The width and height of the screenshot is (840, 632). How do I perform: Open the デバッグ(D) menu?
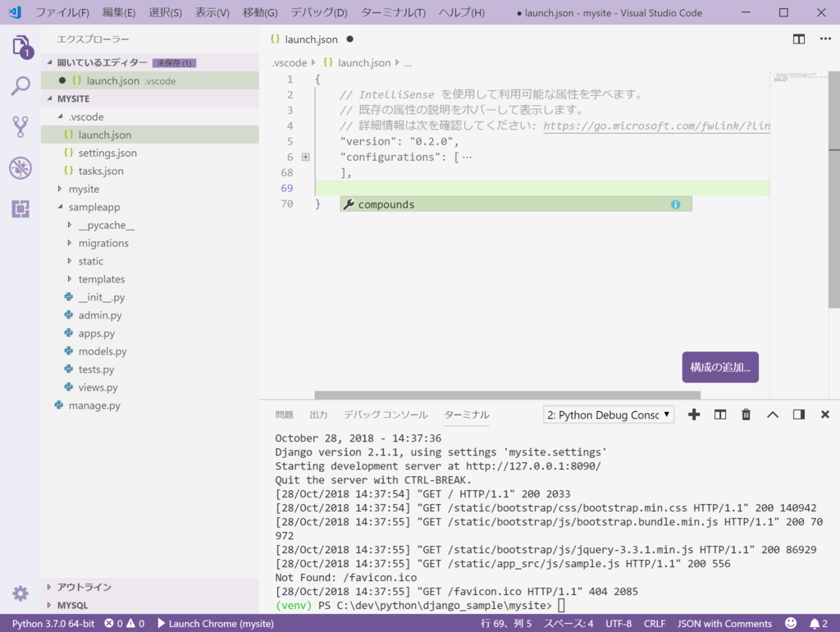tap(319, 12)
